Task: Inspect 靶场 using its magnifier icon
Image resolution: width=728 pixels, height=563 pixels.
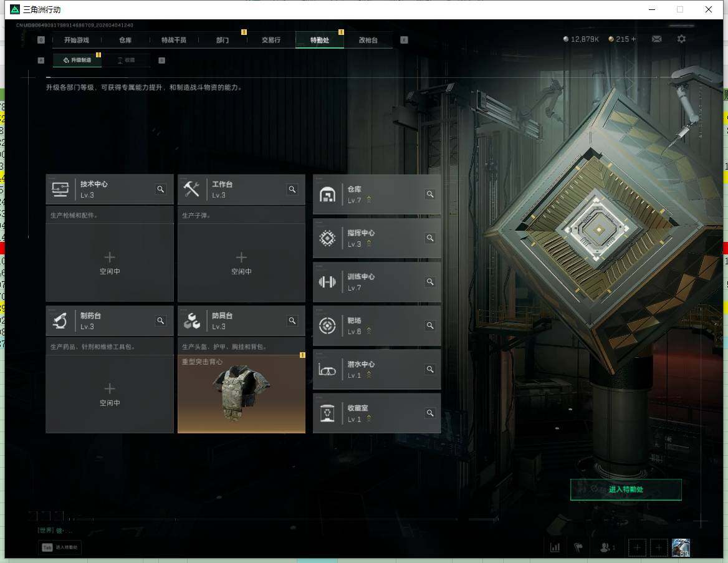Action: click(430, 325)
